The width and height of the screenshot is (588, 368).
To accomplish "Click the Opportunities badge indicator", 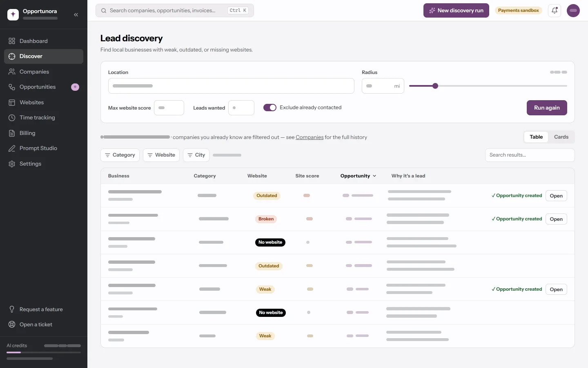I will click(x=75, y=87).
